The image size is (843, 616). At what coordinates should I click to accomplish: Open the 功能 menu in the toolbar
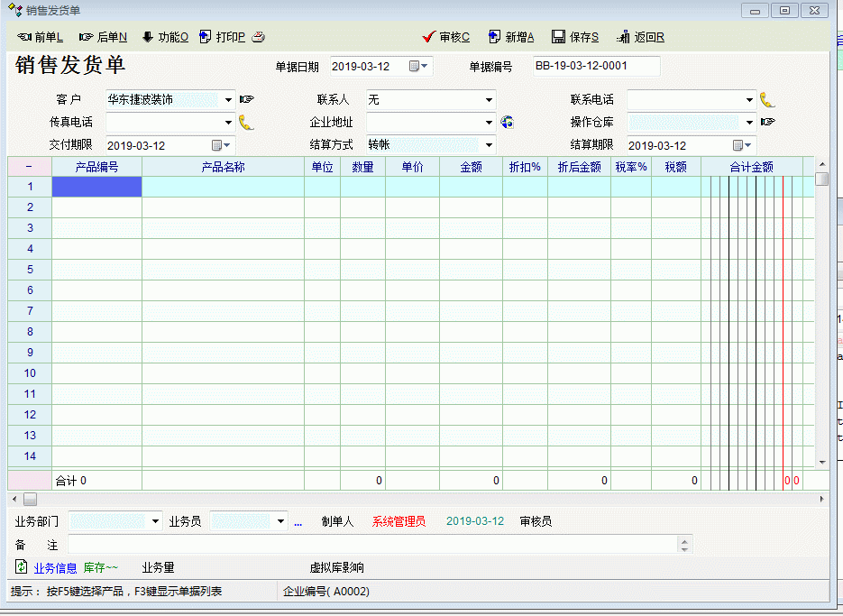point(165,37)
